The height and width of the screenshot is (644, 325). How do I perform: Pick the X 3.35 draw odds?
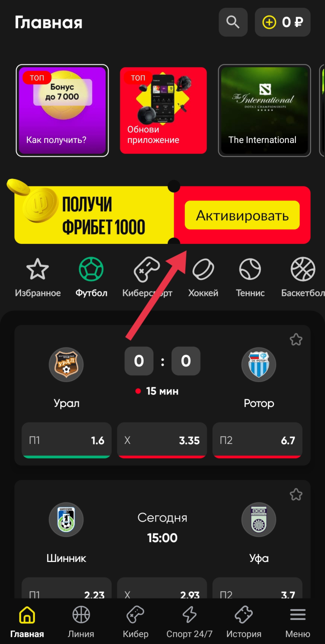click(162, 440)
